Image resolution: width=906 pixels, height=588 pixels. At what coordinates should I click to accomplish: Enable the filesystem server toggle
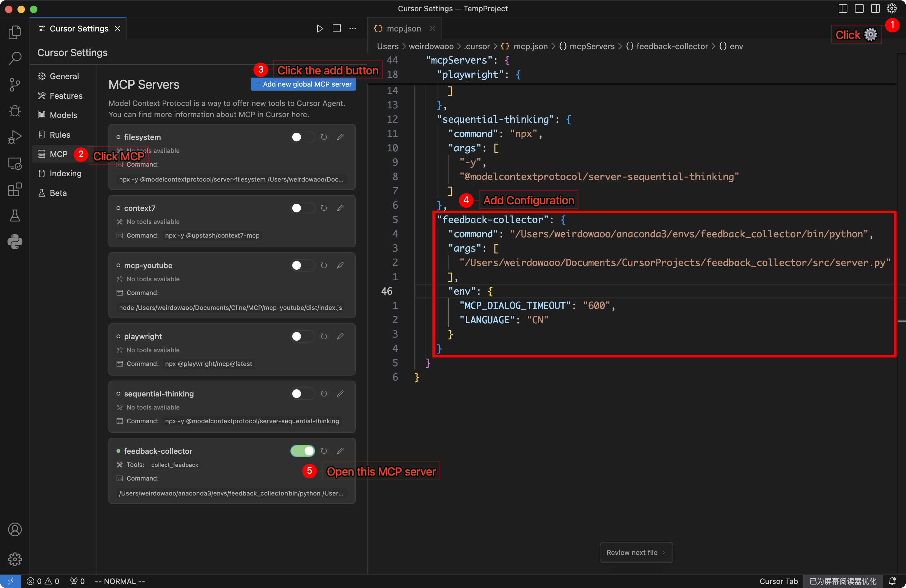click(x=302, y=137)
